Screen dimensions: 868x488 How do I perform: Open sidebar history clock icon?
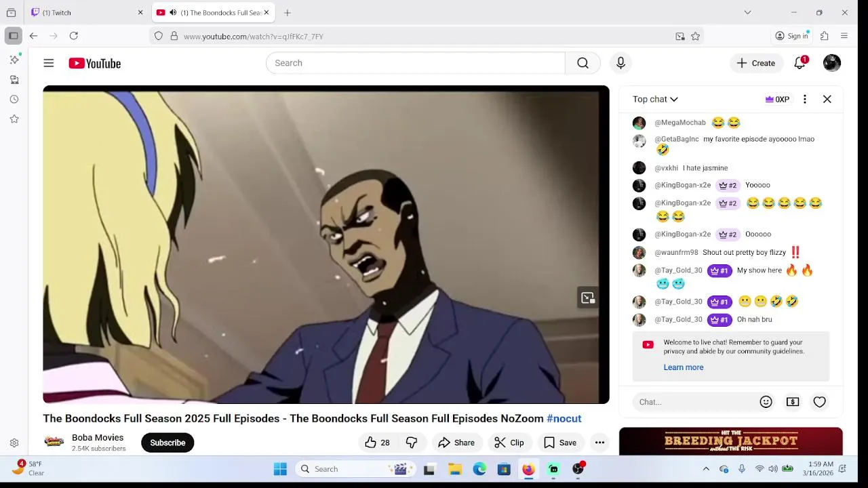14,99
